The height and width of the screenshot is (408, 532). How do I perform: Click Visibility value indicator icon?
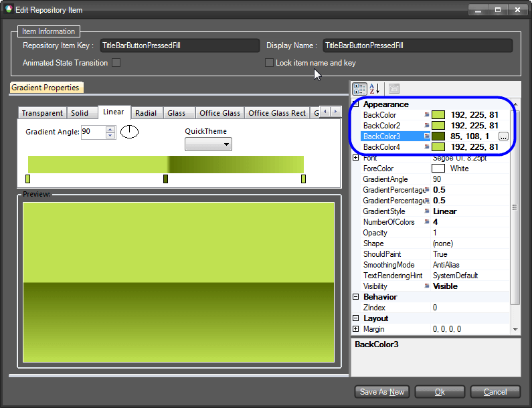tap(426, 286)
